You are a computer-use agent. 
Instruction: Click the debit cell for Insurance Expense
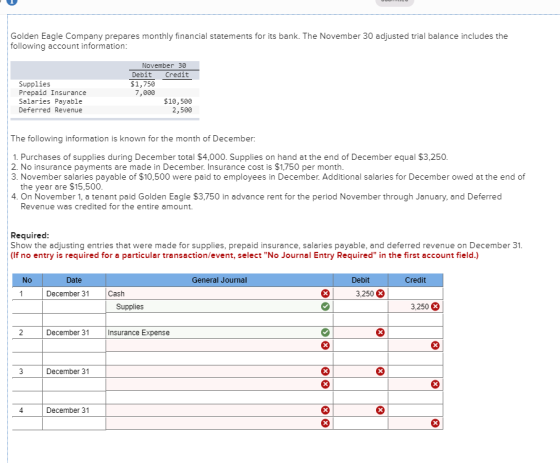[x=360, y=333]
